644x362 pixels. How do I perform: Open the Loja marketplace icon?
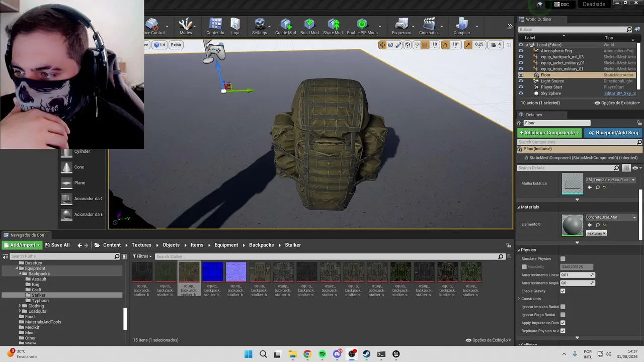(235, 26)
